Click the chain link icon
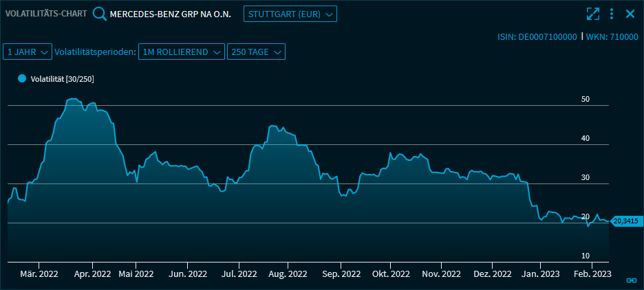Screen dimensions: 644x290 (630, 280)
